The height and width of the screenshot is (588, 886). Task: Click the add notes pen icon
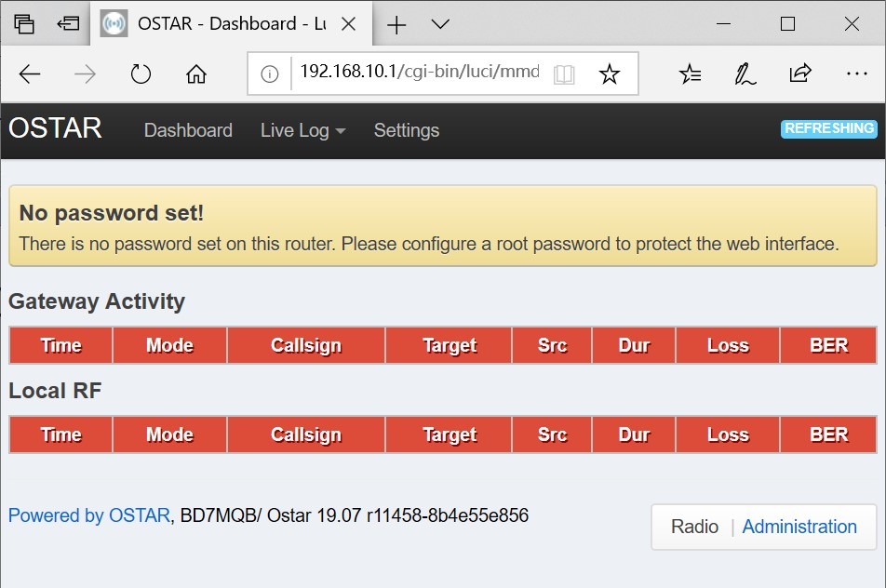tap(745, 74)
